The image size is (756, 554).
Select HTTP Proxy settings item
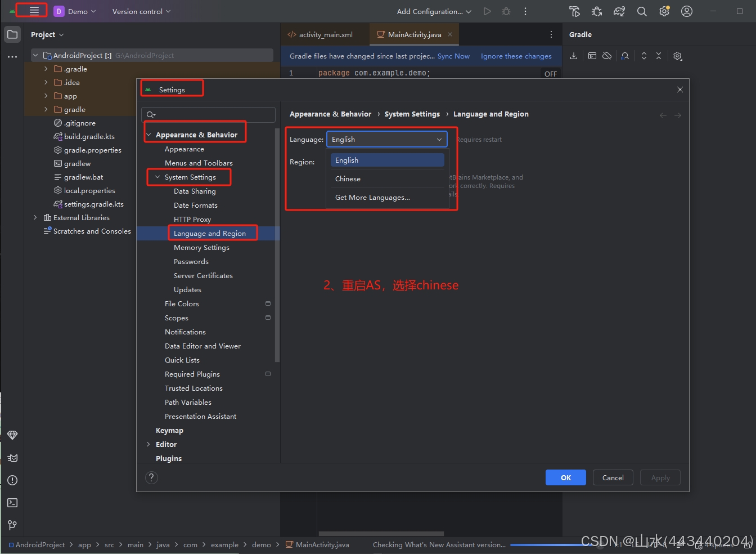(x=192, y=220)
